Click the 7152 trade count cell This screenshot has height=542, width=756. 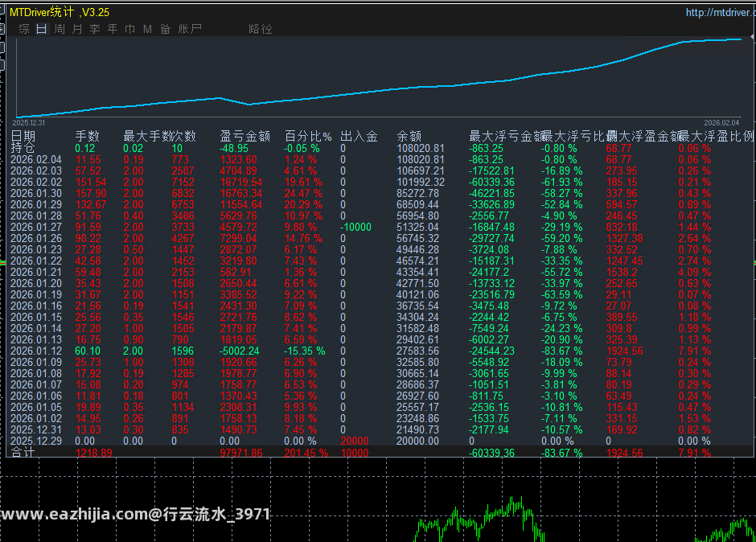(183, 183)
